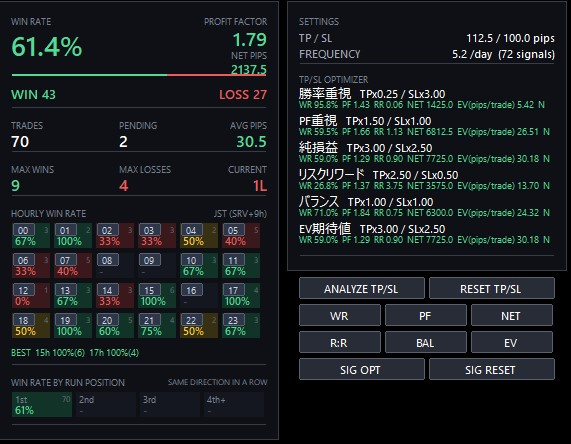Click hour 12 cell showing 0%
Screen dimensions: 571x444
pos(31,296)
